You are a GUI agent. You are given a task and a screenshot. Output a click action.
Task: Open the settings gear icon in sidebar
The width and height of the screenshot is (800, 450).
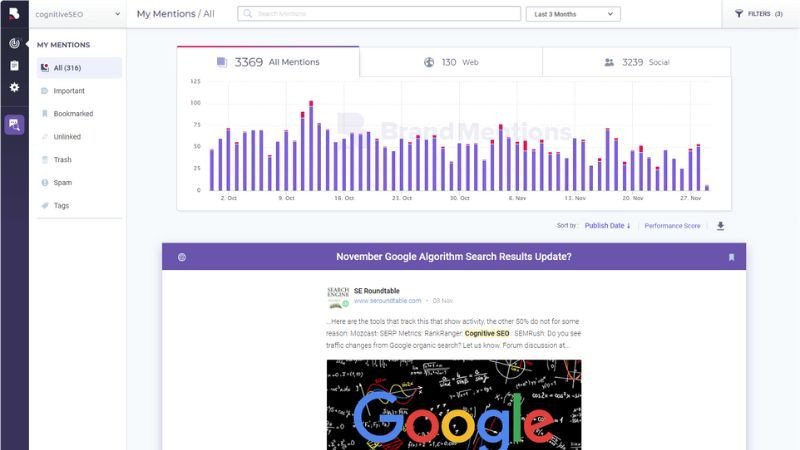tap(14, 87)
